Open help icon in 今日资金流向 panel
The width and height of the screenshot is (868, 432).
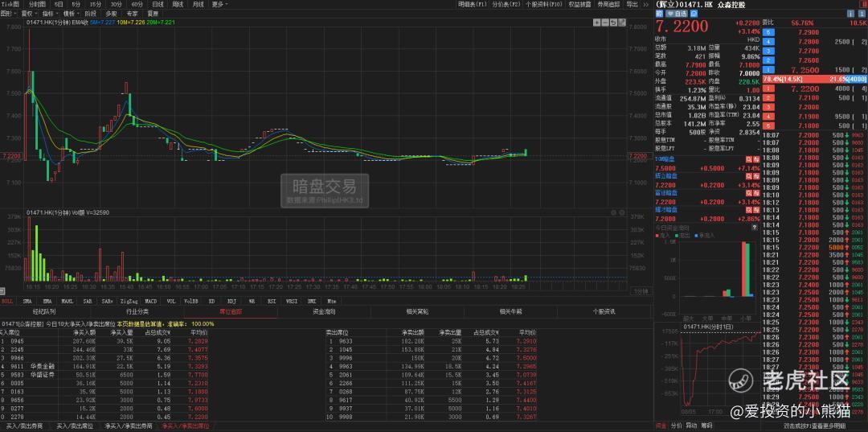pyautogui.click(x=755, y=228)
